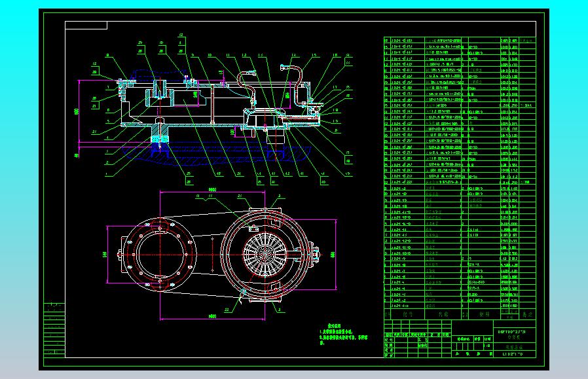Click the radial grille in the plan view
The height and width of the screenshot is (379, 588).
point(265,255)
